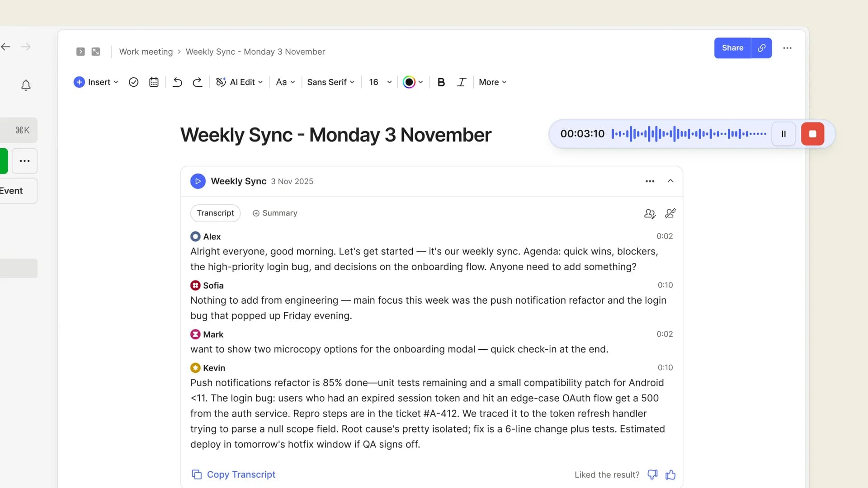Insert a calendar date
The image size is (868, 488).
pos(153,82)
